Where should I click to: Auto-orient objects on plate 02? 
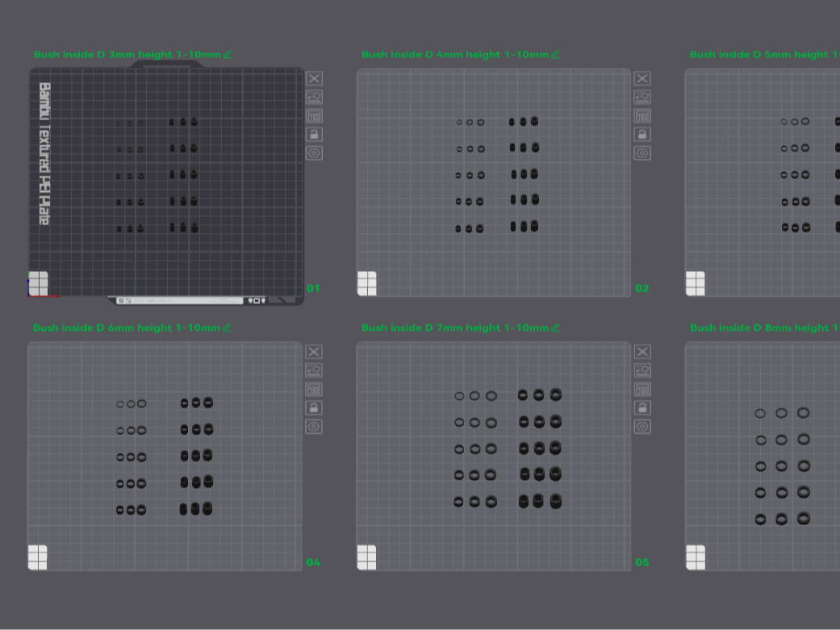(642, 98)
